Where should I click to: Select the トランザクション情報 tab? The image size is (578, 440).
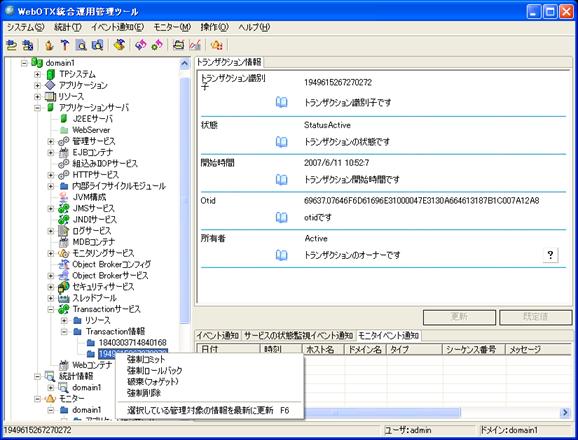coord(229,62)
